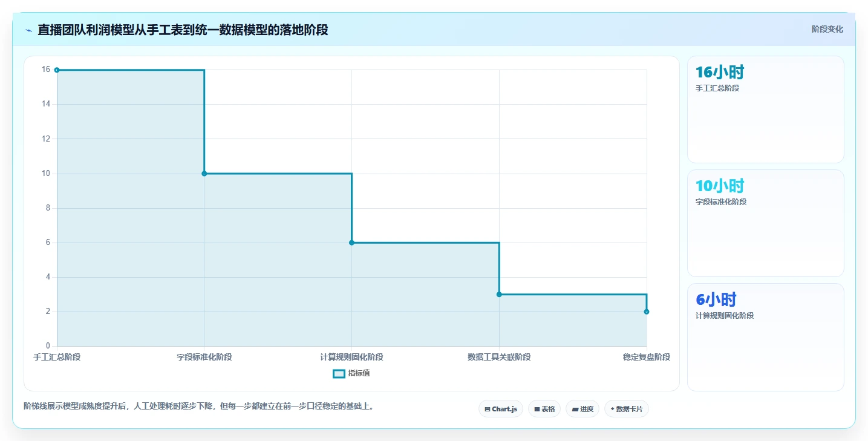Screen dimensions: 868x441
Task: Toggle the 指标值 legend item
Action: click(351, 373)
